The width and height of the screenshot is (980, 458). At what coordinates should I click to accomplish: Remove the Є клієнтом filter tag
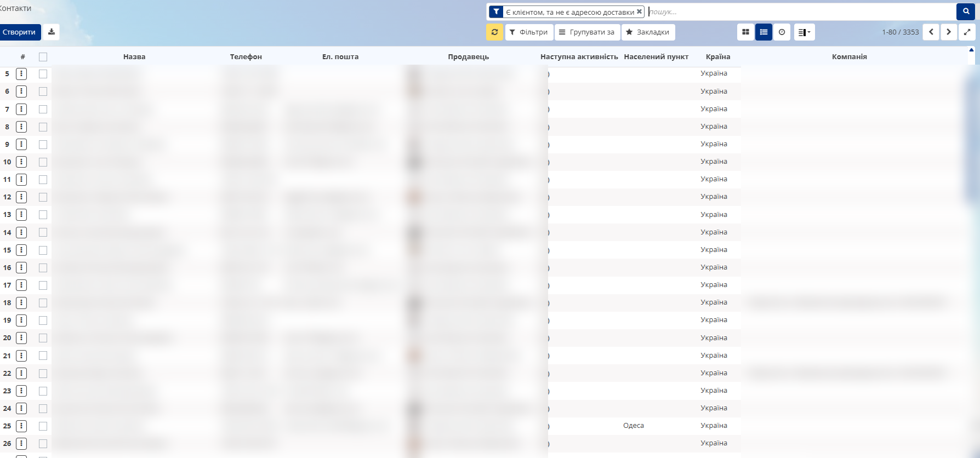(x=639, y=12)
